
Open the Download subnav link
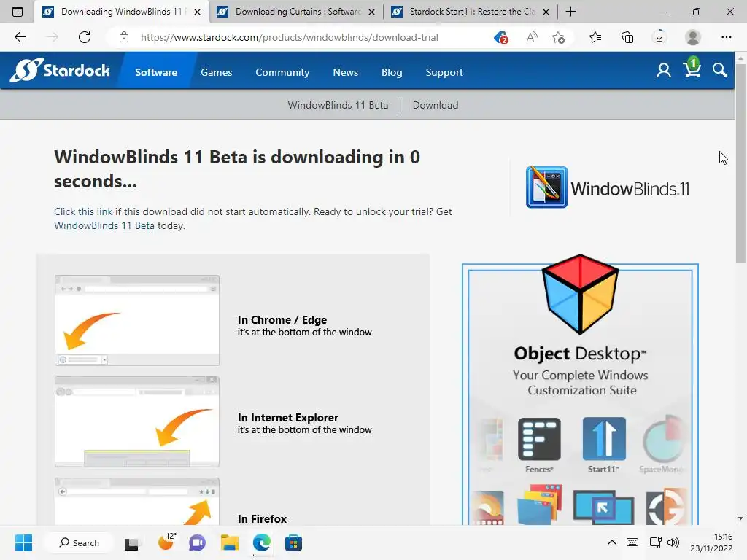(436, 105)
